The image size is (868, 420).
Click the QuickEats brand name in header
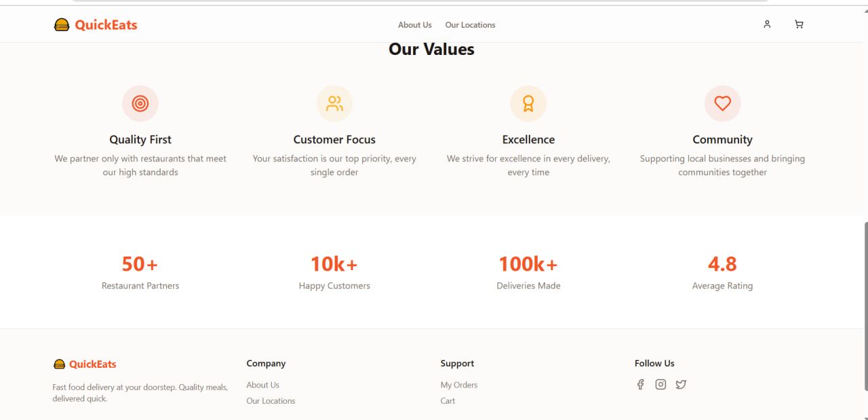106,25
